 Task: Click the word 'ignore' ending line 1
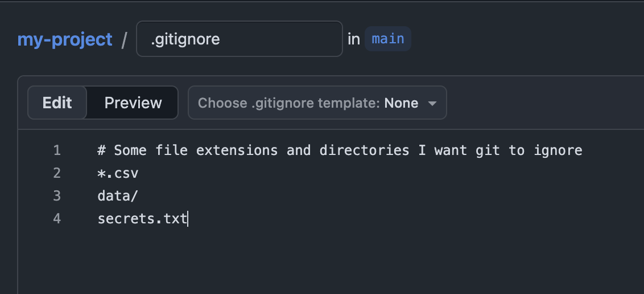coord(558,151)
